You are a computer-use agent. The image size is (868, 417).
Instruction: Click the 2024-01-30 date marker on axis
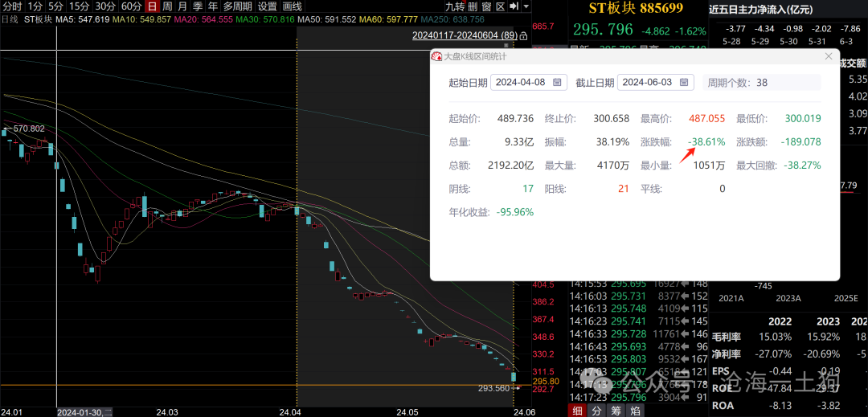tap(84, 412)
